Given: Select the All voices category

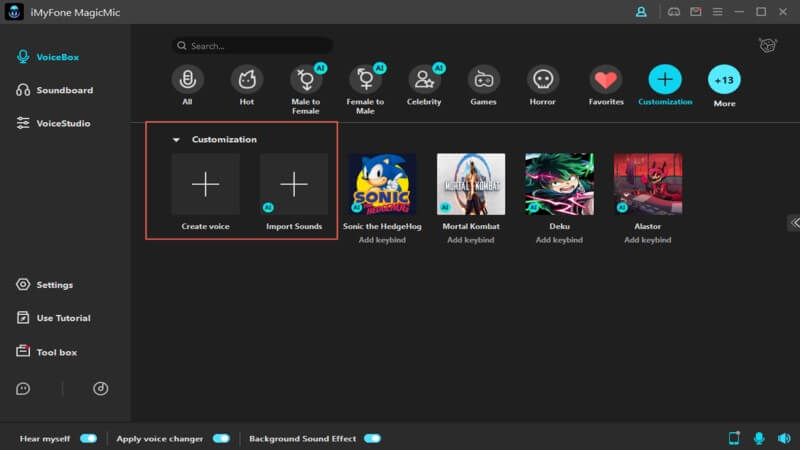Looking at the screenshot, I should point(187,85).
